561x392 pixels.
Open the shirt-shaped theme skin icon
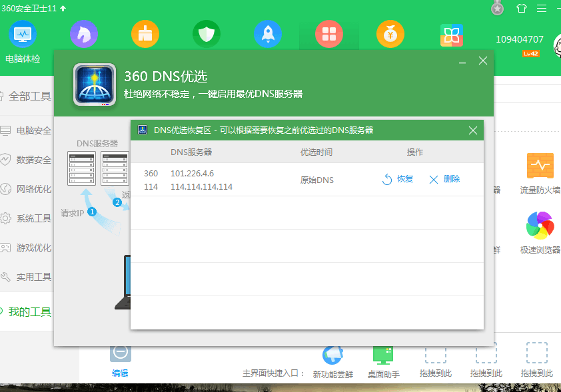point(522,8)
